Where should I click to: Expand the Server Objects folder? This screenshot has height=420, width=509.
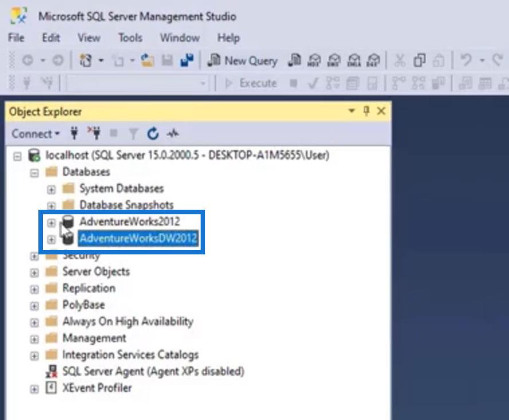click(34, 273)
